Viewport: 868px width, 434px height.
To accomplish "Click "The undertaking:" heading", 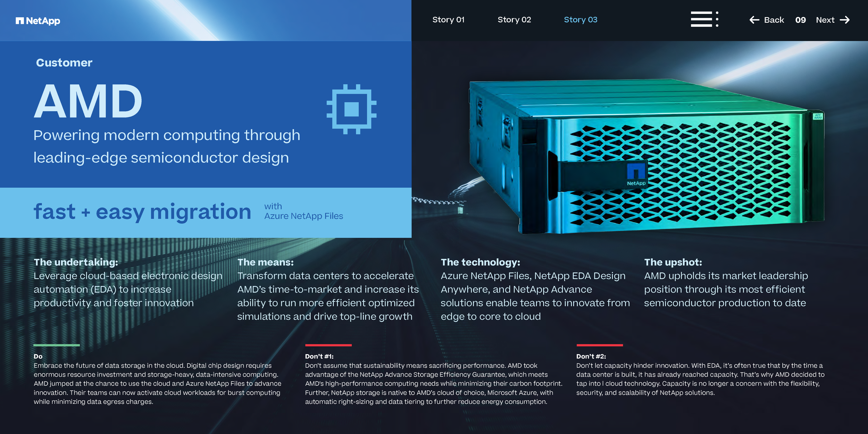I will point(76,262).
